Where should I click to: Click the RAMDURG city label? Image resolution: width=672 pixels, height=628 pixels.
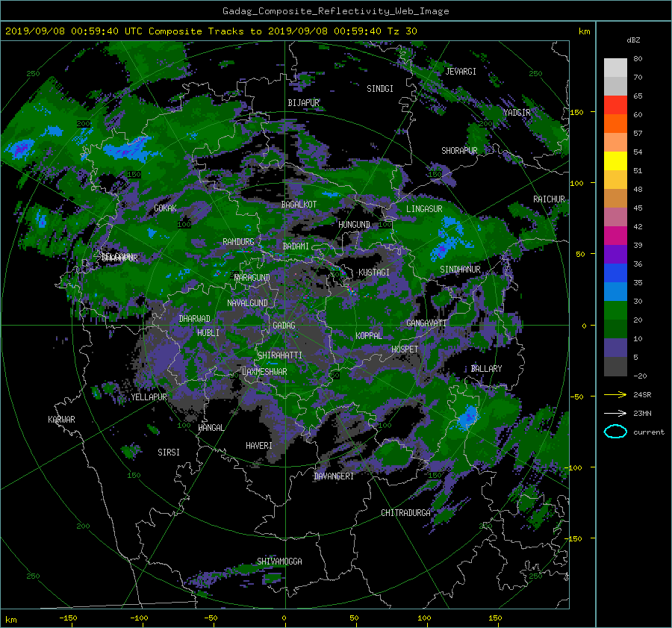tap(238, 242)
